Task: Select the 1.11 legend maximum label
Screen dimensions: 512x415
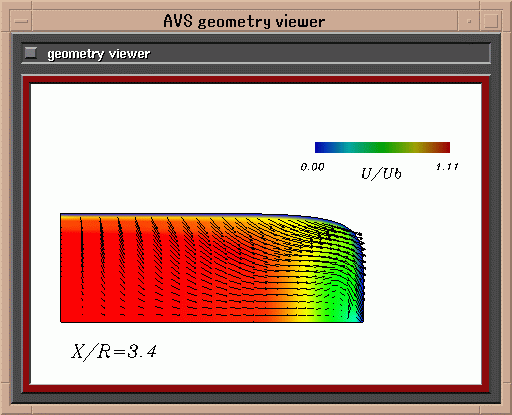Action: [x=447, y=166]
